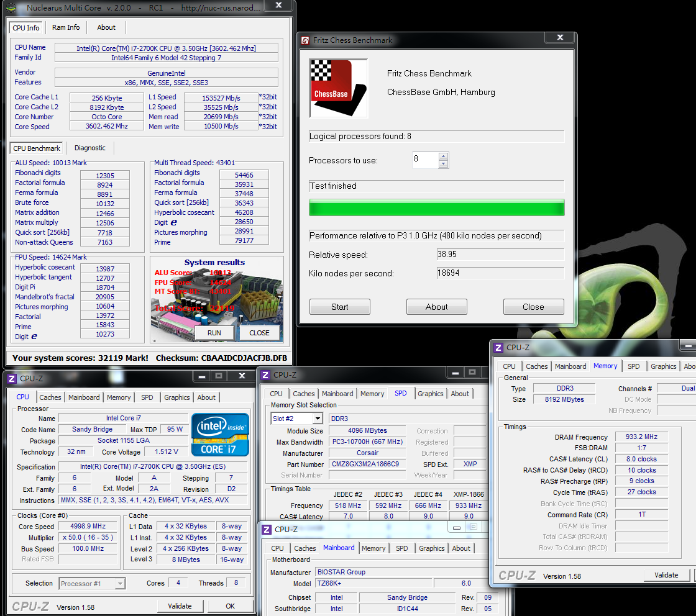Click the CPU-Z Z icon in Memory window title
The image size is (696, 616).
(x=498, y=348)
